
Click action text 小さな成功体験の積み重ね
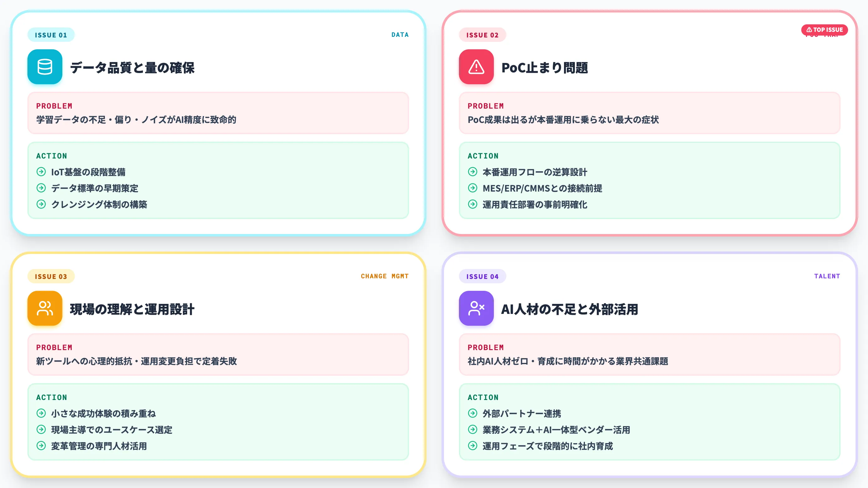(x=104, y=413)
